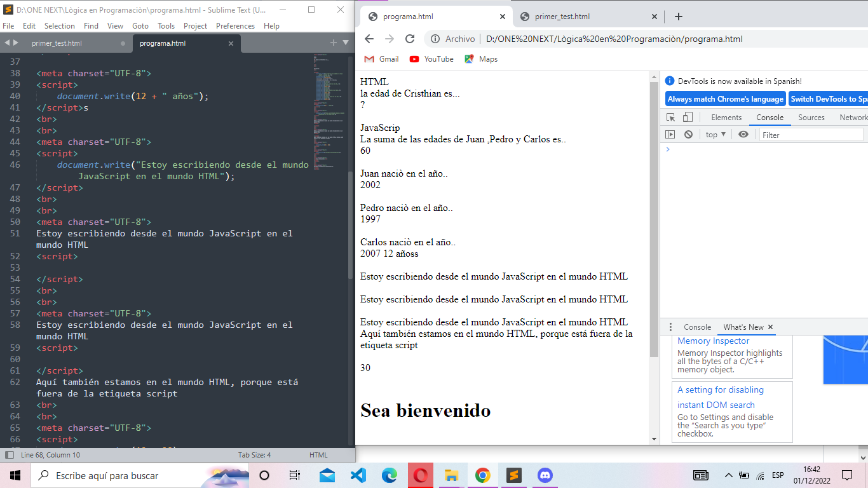
Task: Show the console sidebar icon
Action: (x=670, y=135)
